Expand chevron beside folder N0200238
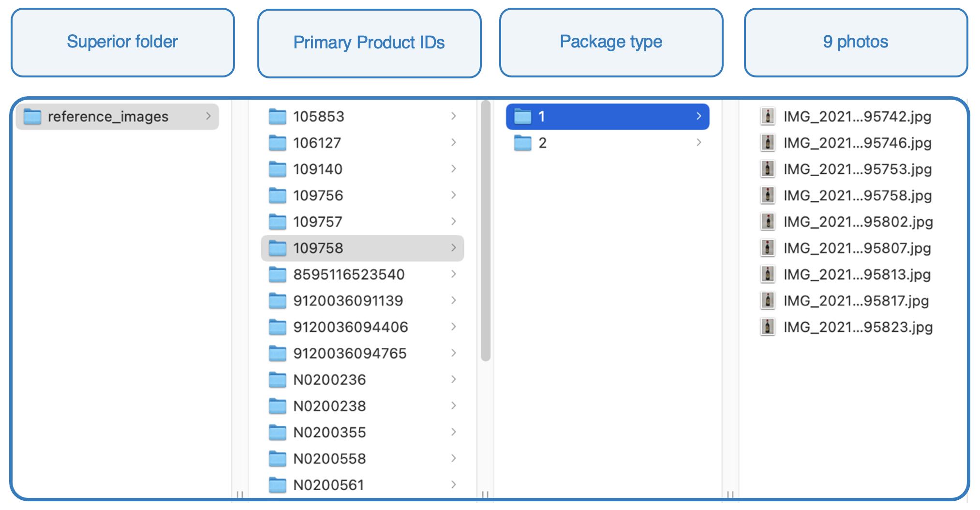The image size is (980, 510). tap(454, 405)
